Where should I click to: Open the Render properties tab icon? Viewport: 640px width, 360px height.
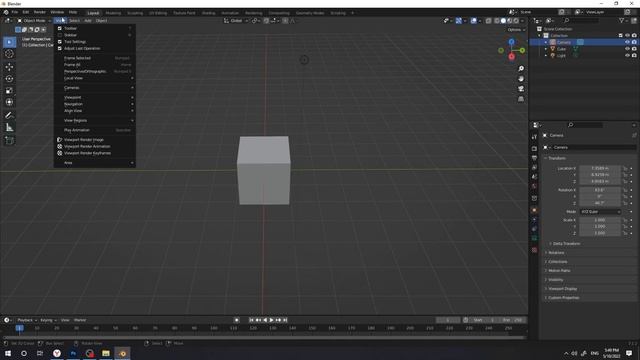tap(534, 149)
